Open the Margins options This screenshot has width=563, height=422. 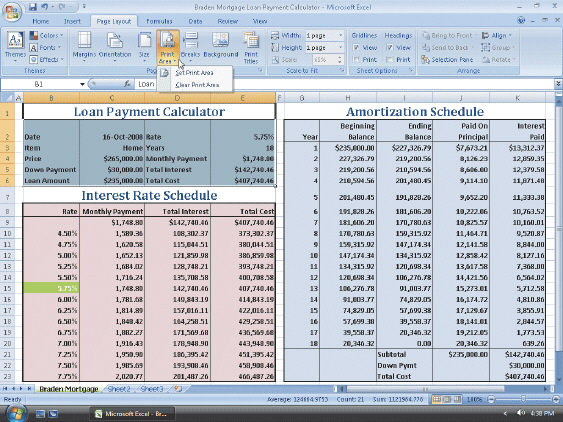click(x=84, y=47)
